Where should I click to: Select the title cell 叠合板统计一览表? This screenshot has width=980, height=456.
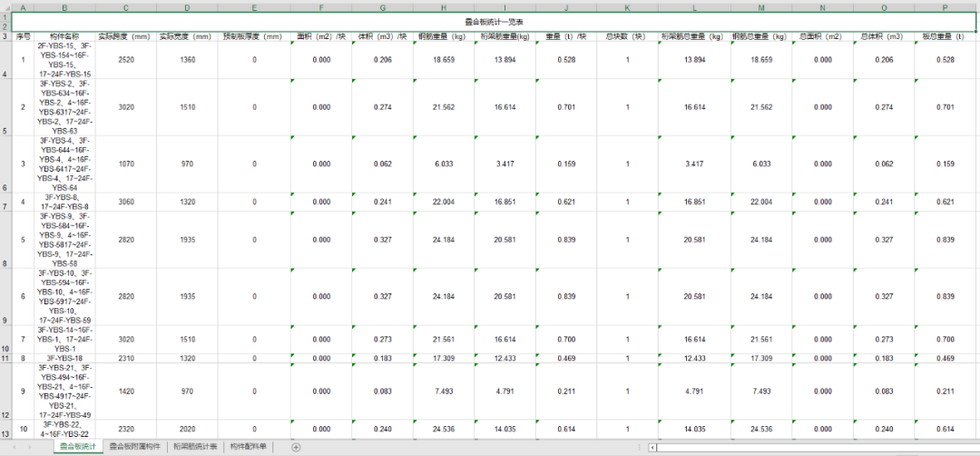click(493, 21)
